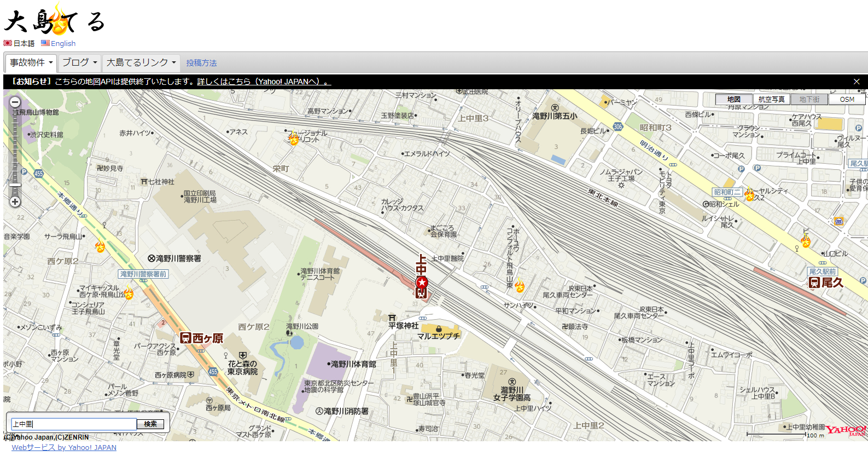Viewport: 868px width, 456px height.
Task: Click the red star marker at 上中里 station
Action: [x=422, y=282]
